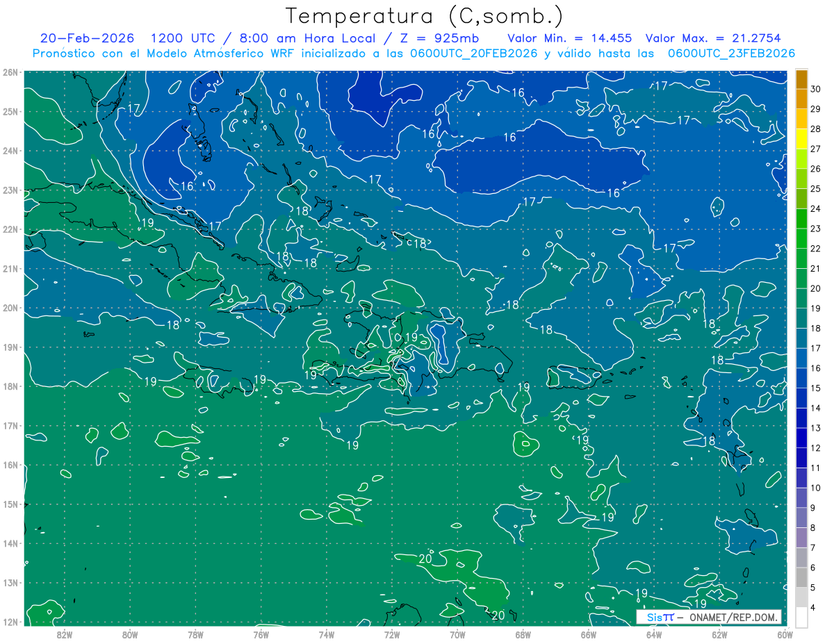The image size is (834, 644).
Task: Click the latitude label '12N'
Action: click(10, 622)
